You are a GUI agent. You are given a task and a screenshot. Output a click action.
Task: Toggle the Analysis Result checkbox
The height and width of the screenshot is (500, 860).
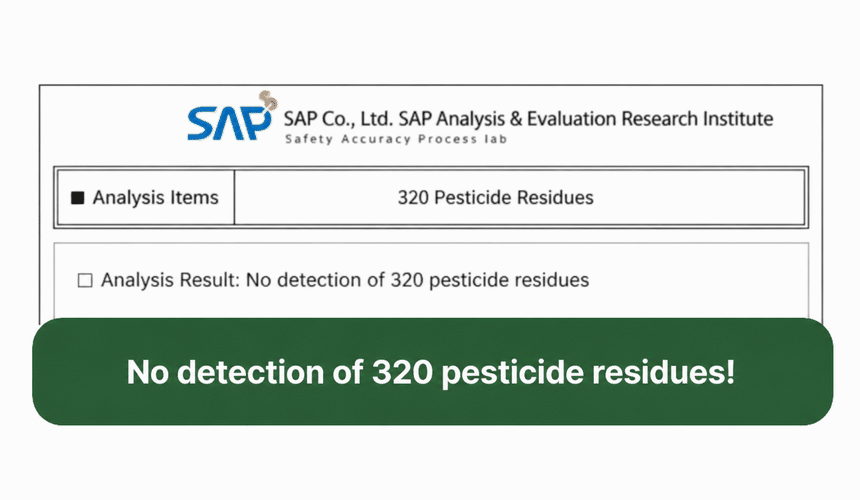pyautogui.click(x=85, y=281)
